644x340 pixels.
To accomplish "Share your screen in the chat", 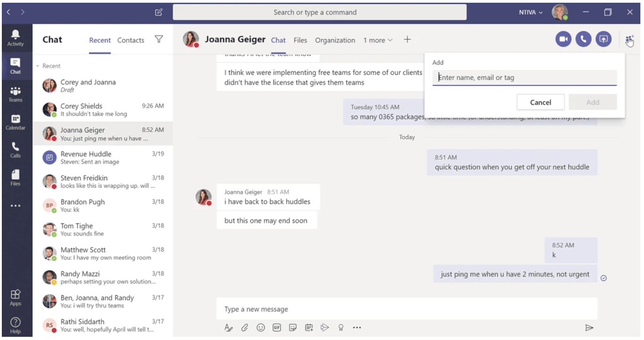I will tap(603, 40).
